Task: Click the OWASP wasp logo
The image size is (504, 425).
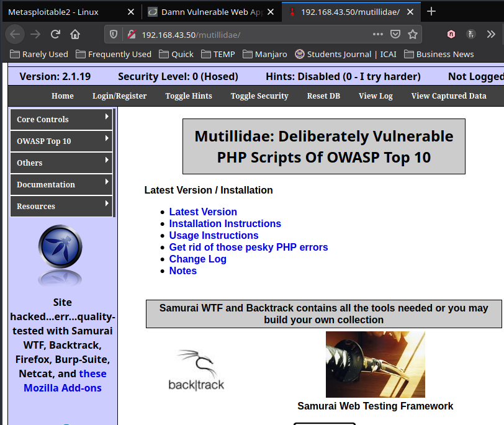Action: (60, 247)
